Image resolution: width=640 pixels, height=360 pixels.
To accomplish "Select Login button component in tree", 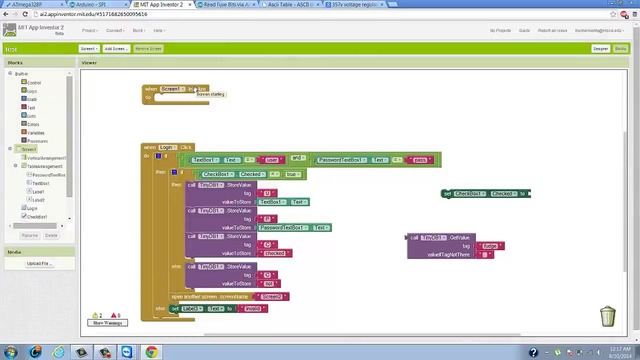I will (x=29, y=208).
